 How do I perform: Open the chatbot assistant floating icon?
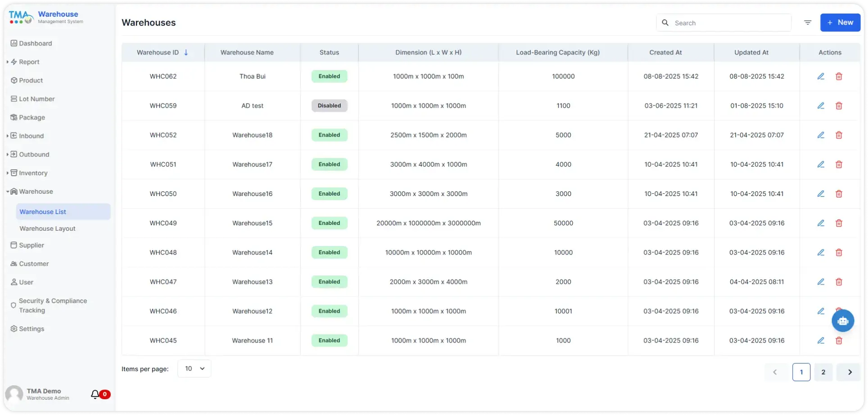click(x=843, y=321)
